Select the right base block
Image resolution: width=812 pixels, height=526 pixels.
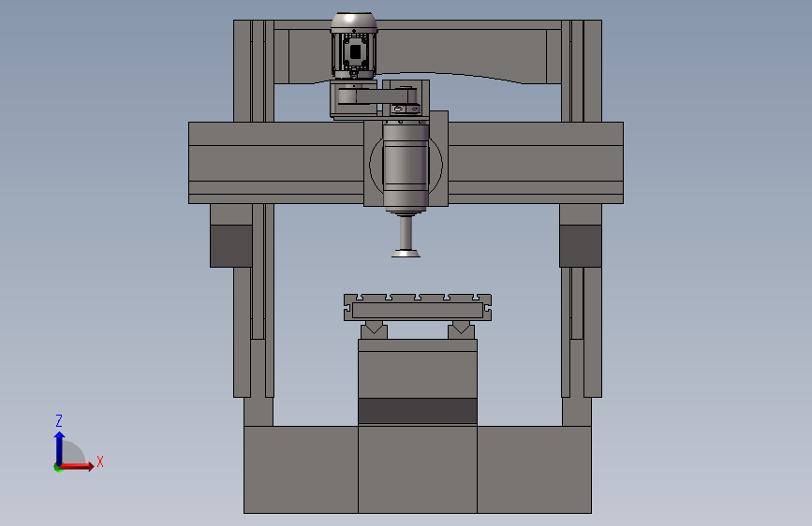(534, 470)
